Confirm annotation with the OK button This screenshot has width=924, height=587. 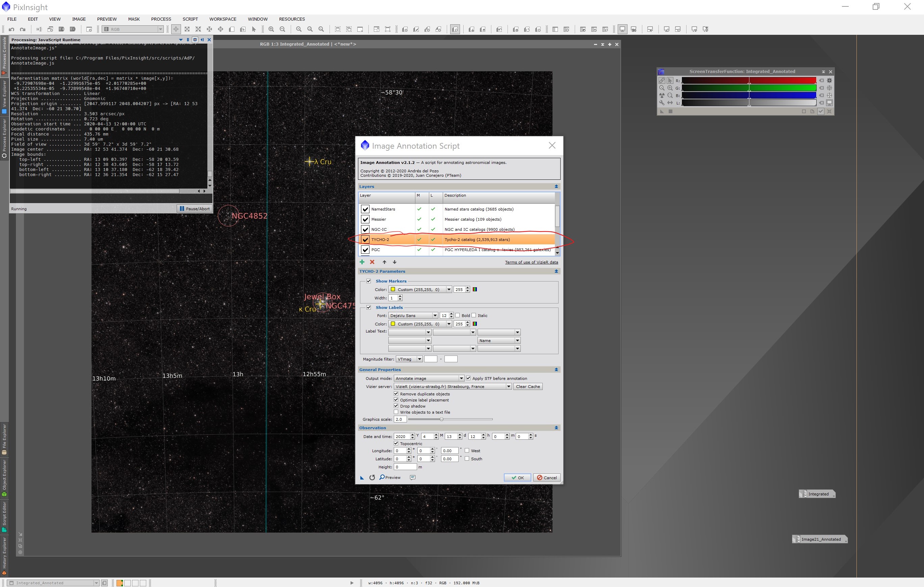517,478
